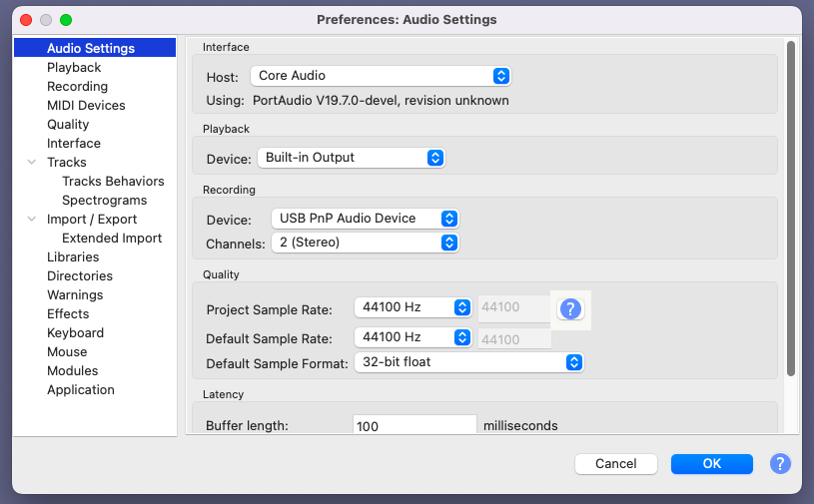Select Playback in the preferences sidebar

click(74, 68)
